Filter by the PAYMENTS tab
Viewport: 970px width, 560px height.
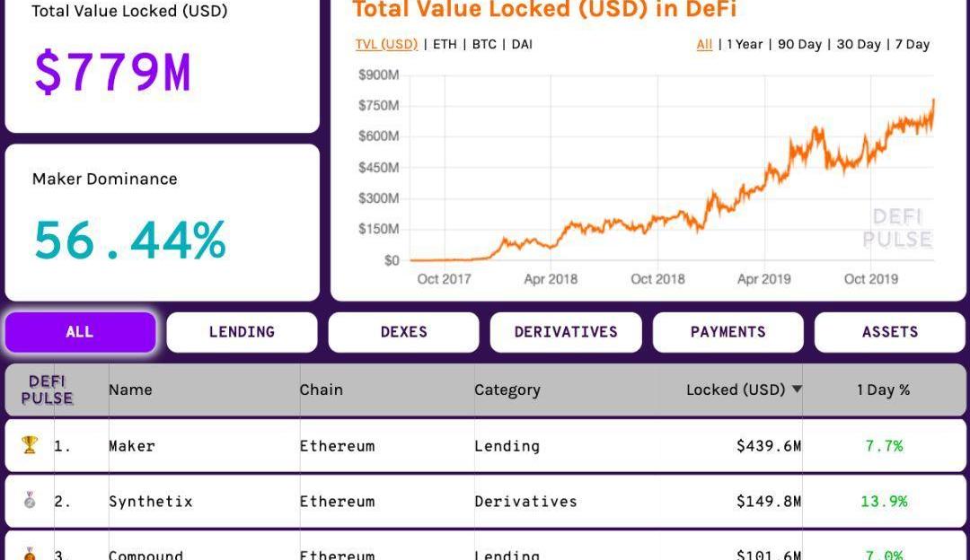pyautogui.click(x=727, y=332)
